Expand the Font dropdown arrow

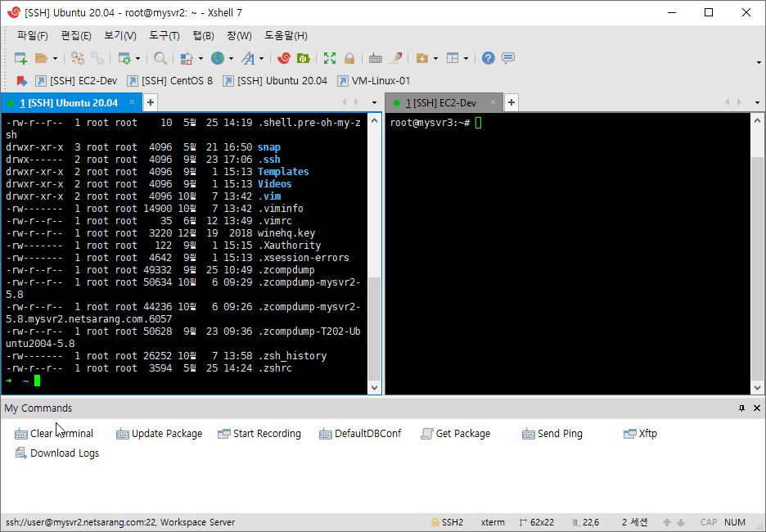click(261, 59)
